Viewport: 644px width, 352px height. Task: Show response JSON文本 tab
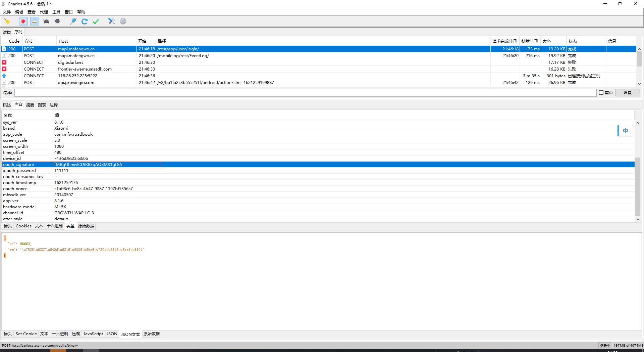point(130,334)
